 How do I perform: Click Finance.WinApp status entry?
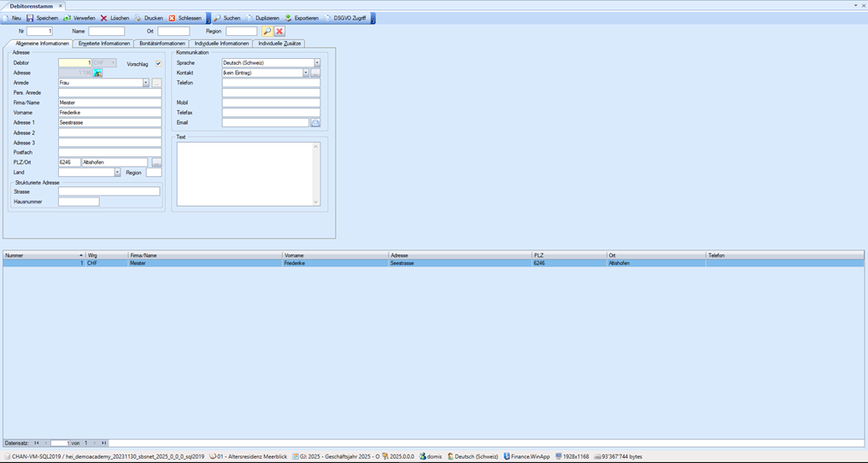tap(527, 457)
